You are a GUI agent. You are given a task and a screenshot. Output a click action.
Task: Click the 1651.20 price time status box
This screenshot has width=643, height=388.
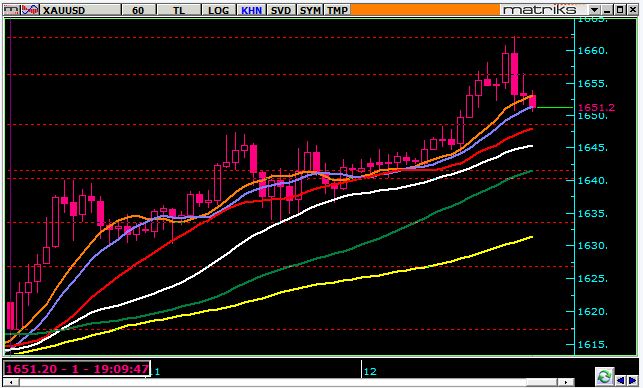pyautogui.click(x=77, y=368)
